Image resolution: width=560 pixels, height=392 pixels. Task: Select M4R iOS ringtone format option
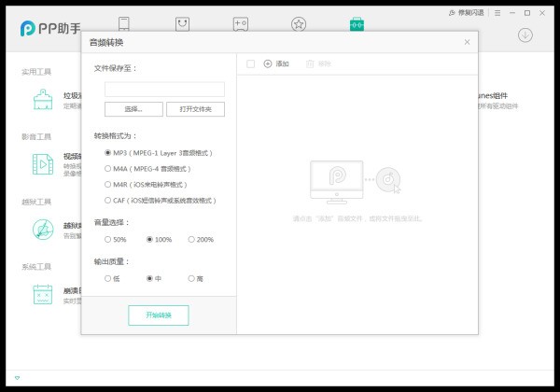(x=108, y=184)
